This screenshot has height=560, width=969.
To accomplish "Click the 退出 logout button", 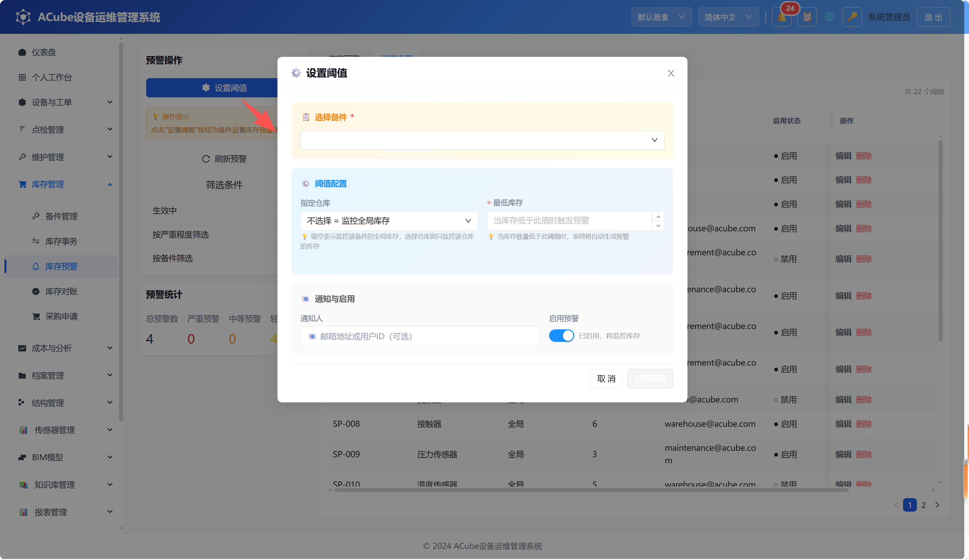I will point(933,17).
